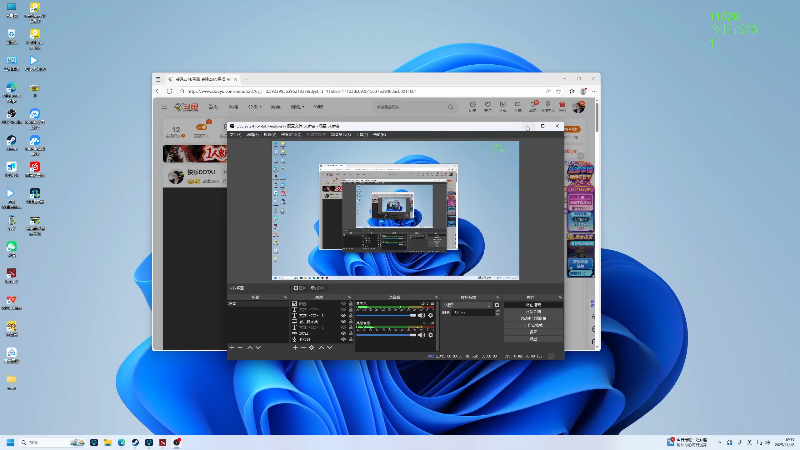Open Filters button in OBS source toolbar
The image size is (800, 450).
point(316,288)
